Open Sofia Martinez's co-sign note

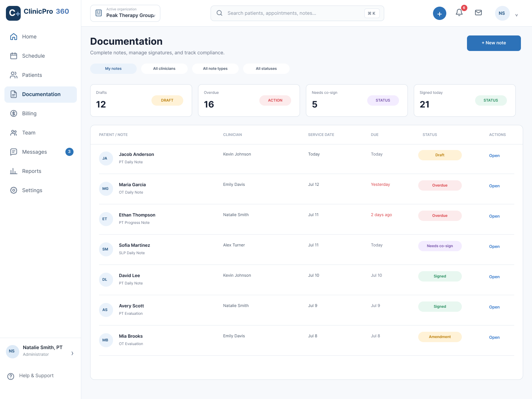click(x=494, y=247)
